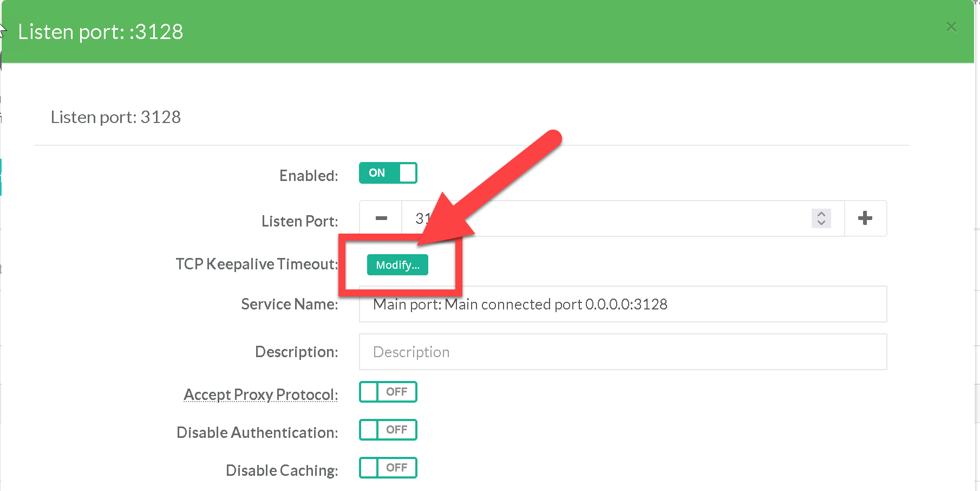980x491 pixels.
Task: Close the Listen port dialog with the X
Action: pos(951,27)
